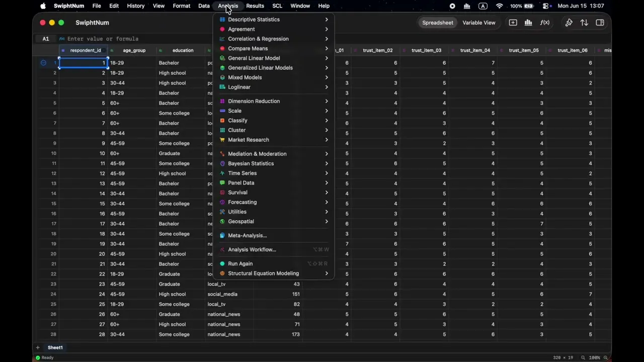644x362 pixels.
Task: Open the Results menu
Action: [x=255, y=6]
